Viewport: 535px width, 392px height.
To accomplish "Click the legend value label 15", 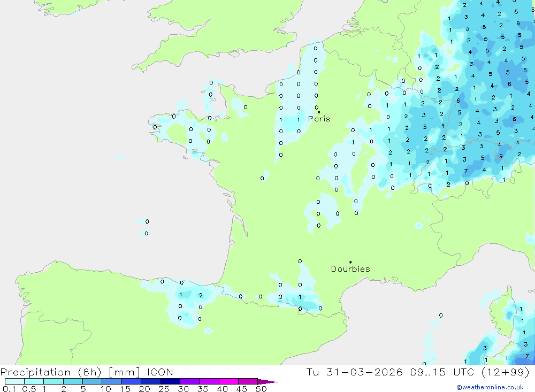I will click(x=125, y=389).
